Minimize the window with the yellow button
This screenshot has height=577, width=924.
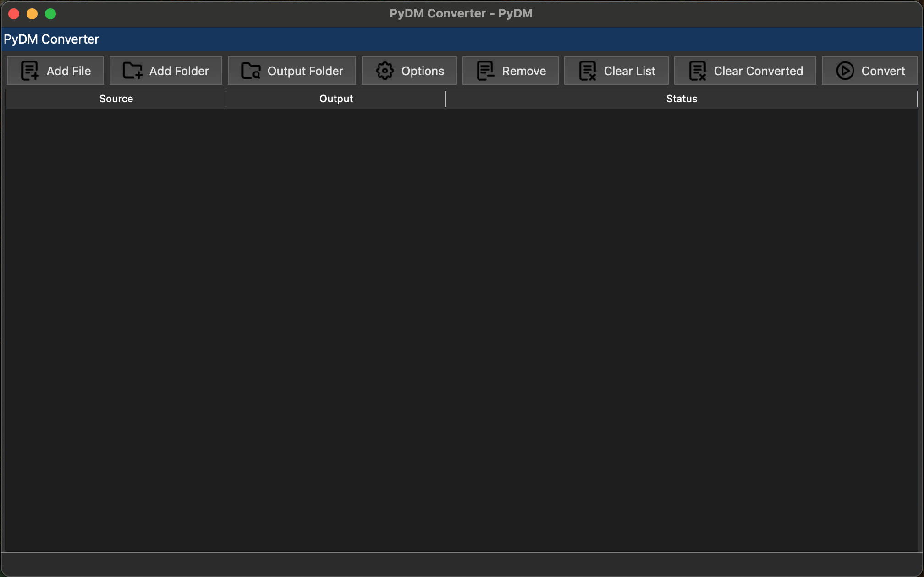[x=32, y=14]
